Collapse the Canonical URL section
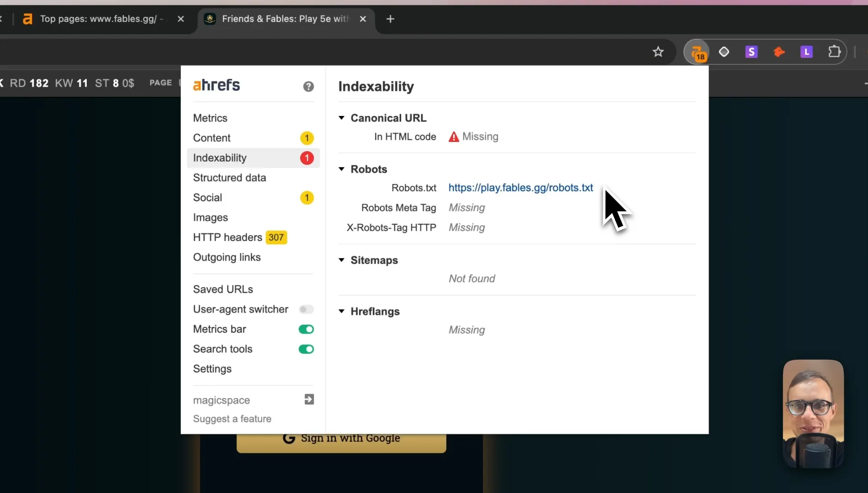 (x=341, y=118)
